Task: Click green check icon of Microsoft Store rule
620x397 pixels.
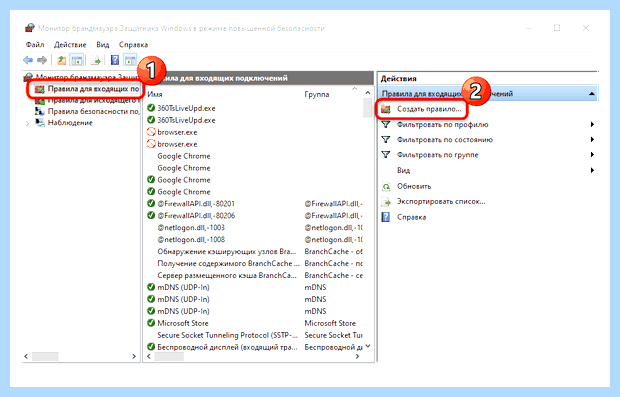Action: tap(151, 323)
